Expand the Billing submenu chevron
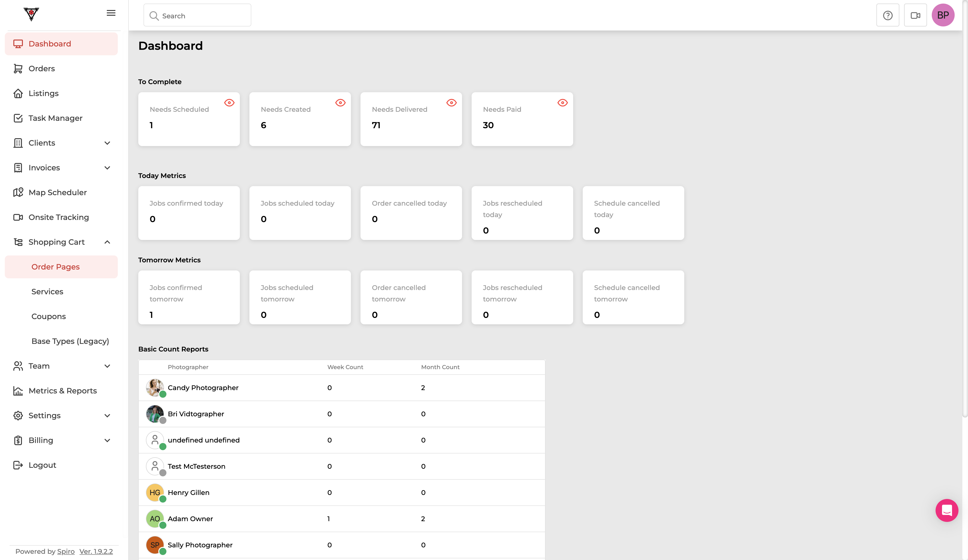Screen dimensions: 968x560 point(108,440)
